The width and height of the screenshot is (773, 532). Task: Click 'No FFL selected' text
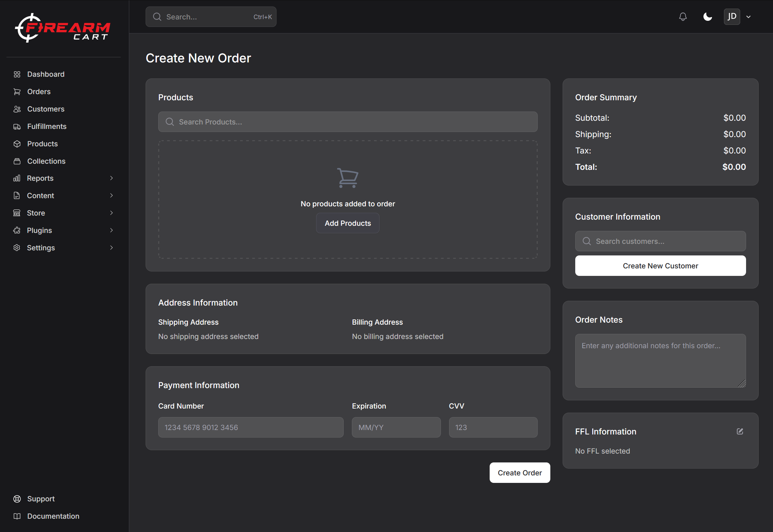coord(603,451)
